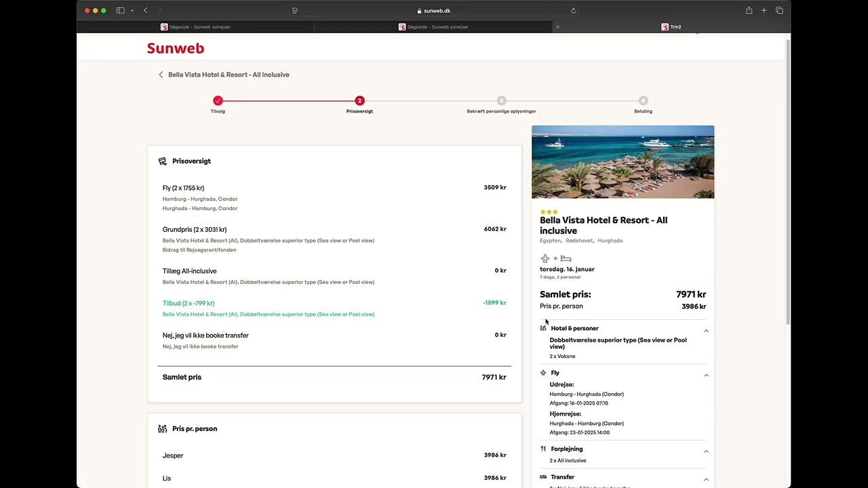The width and height of the screenshot is (868, 488).
Task: Jump to step 4 Betaling circle
Action: 643,100
